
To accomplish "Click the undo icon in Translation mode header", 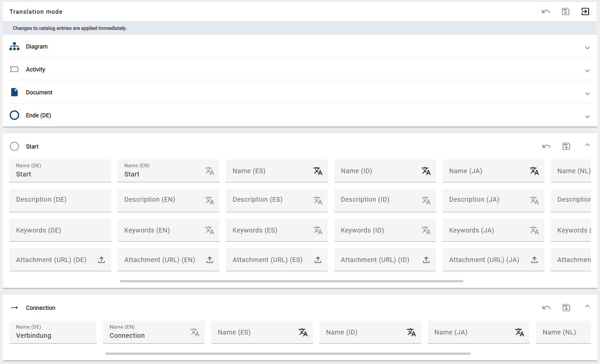I will click(546, 12).
